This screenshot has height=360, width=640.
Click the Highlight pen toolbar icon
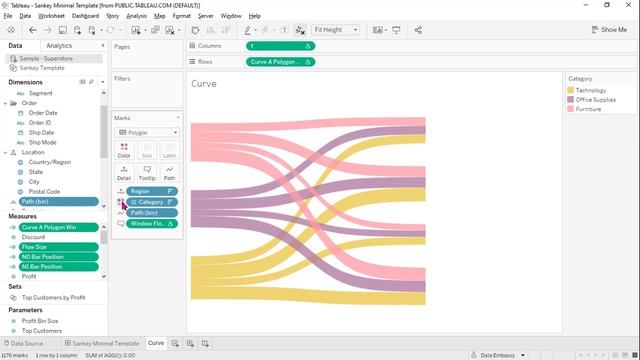click(x=247, y=30)
